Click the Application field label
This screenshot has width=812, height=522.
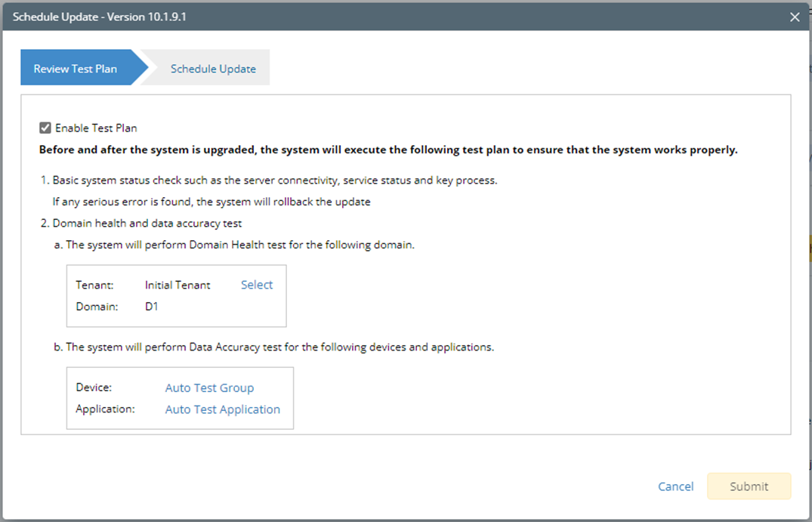click(x=105, y=409)
